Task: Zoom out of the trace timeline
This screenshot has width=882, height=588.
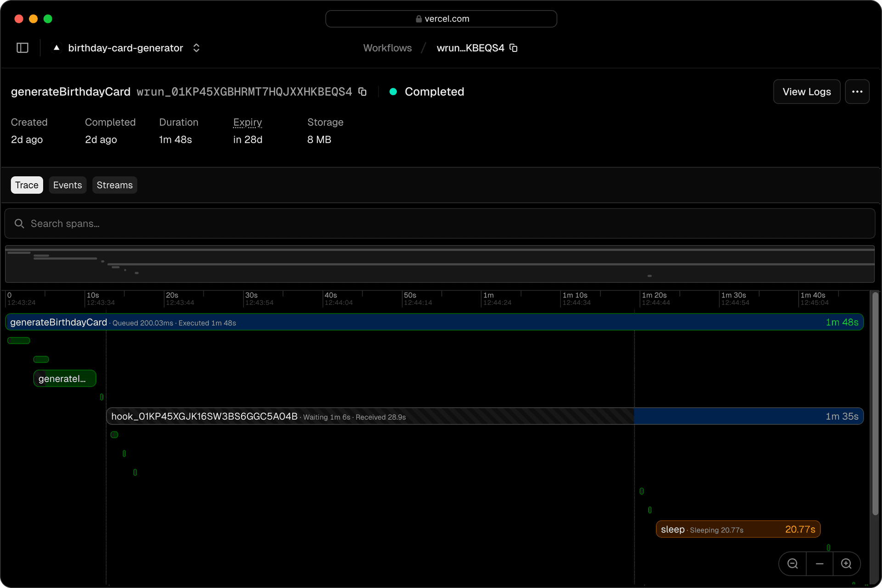Action: 792,564
